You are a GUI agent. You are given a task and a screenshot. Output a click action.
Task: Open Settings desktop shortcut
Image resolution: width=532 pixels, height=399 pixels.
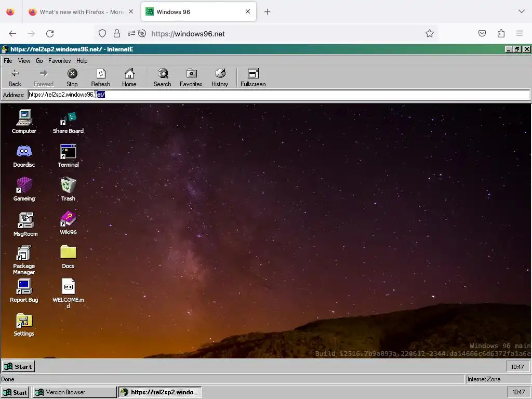click(24, 325)
